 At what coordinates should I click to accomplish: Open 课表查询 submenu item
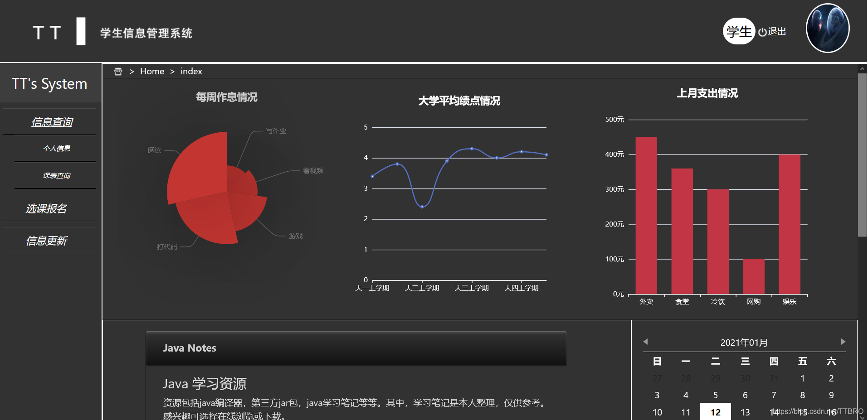(57, 176)
